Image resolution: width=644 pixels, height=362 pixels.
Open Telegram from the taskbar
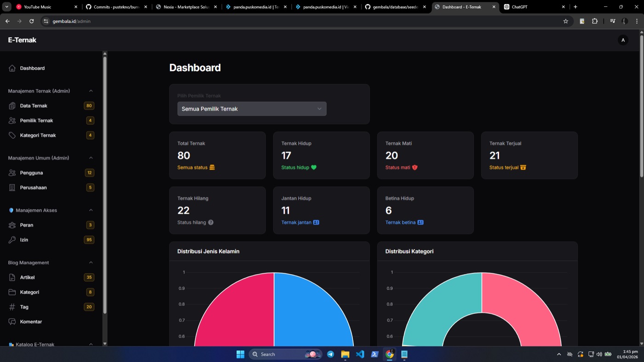click(330, 354)
